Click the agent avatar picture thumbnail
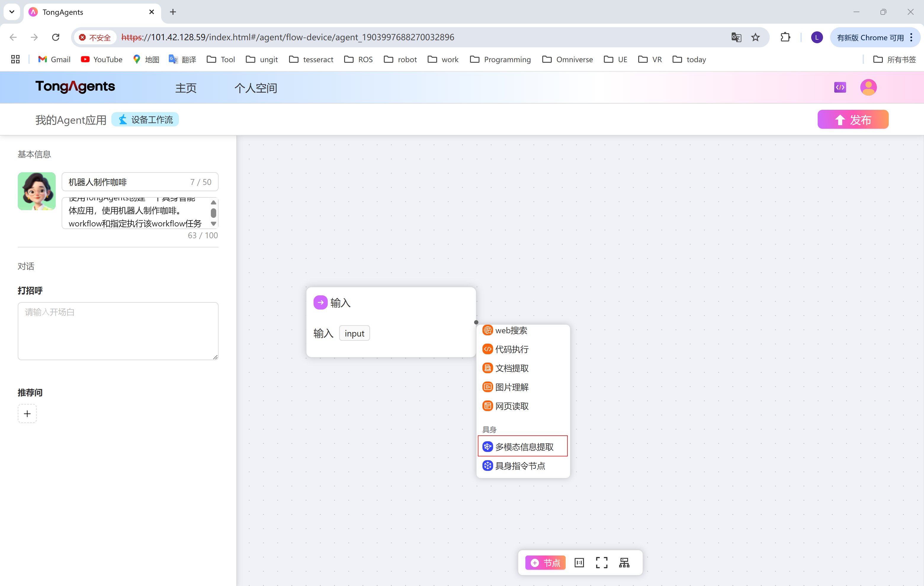 coord(37,191)
